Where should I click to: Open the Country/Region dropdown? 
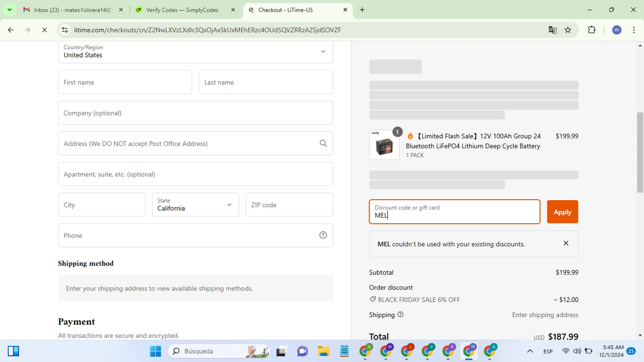coord(195,52)
